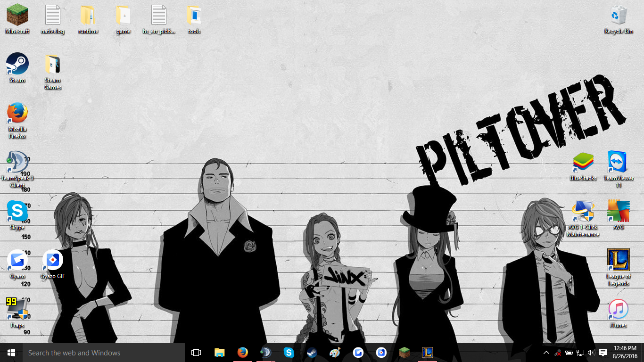Open the volume control in tray
Image resolution: width=644 pixels, height=362 pixels.
(591, 353)
